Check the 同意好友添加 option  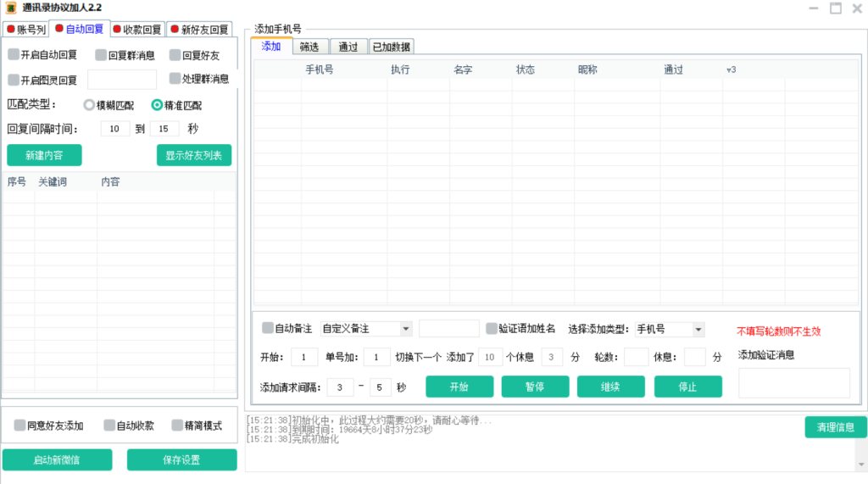(x=19, y=426)
